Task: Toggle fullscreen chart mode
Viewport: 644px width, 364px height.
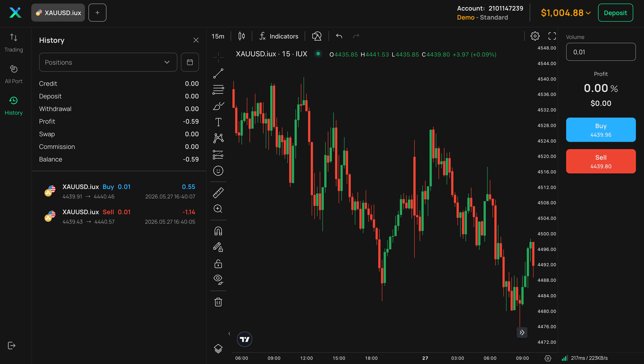Action: 552,36
